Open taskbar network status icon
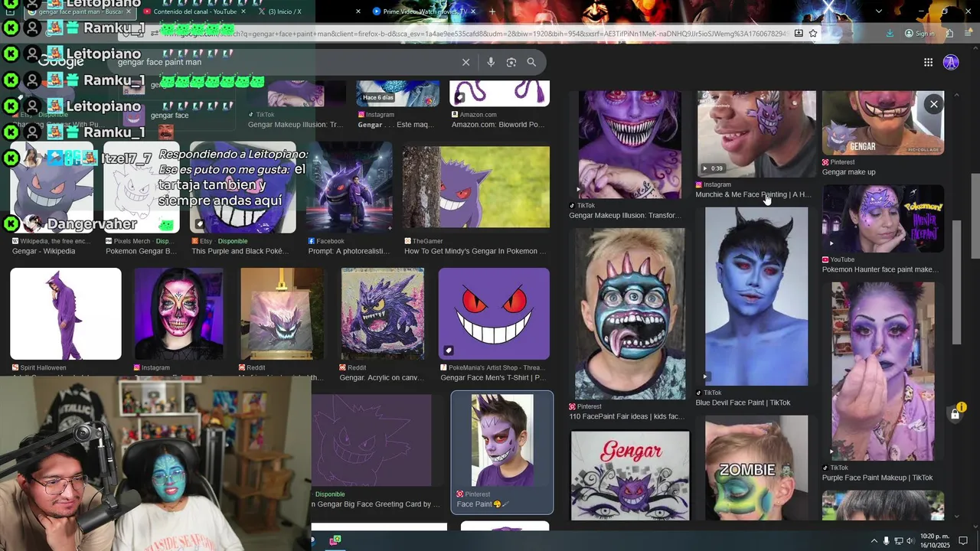The image size is (980, 551). tap(898, 541)
